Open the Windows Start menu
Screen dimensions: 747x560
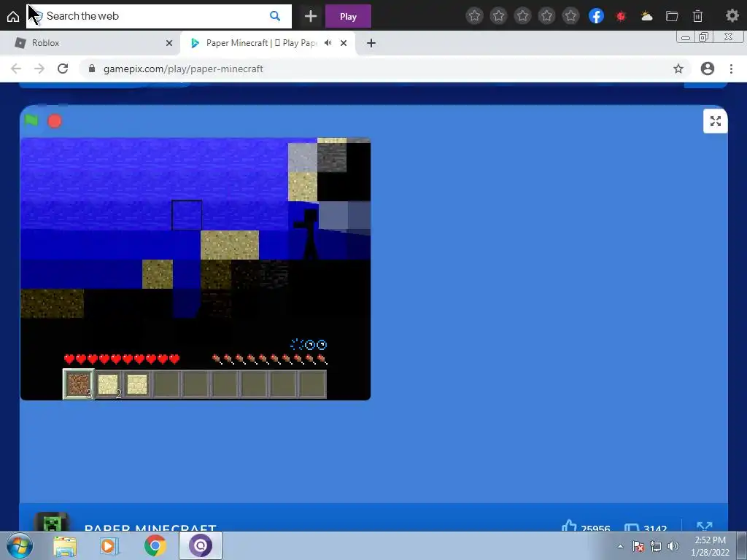coord(20,545)
